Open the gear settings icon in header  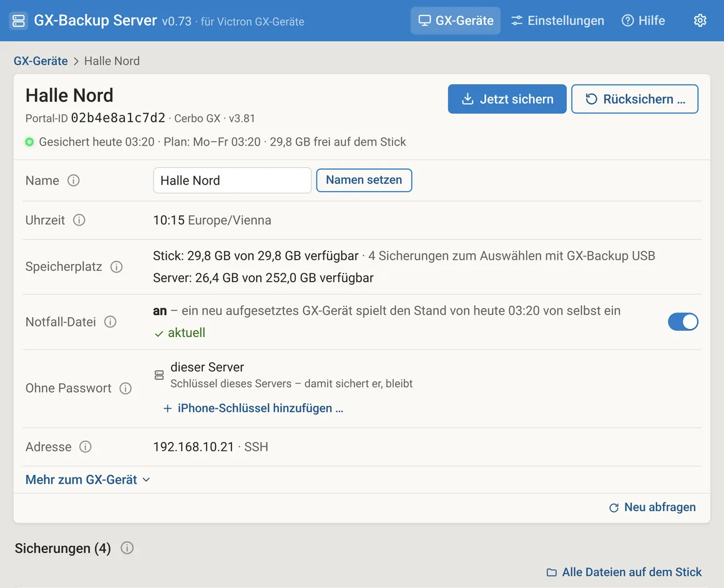pos(700,21)
